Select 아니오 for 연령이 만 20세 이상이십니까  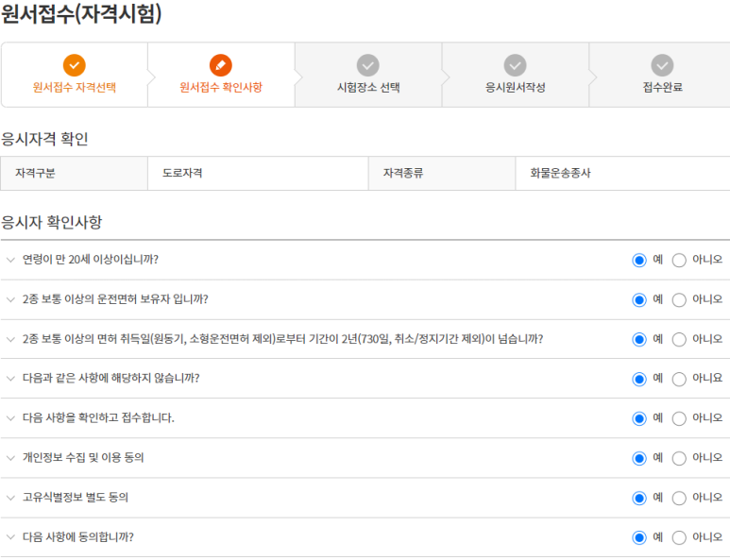679,261
